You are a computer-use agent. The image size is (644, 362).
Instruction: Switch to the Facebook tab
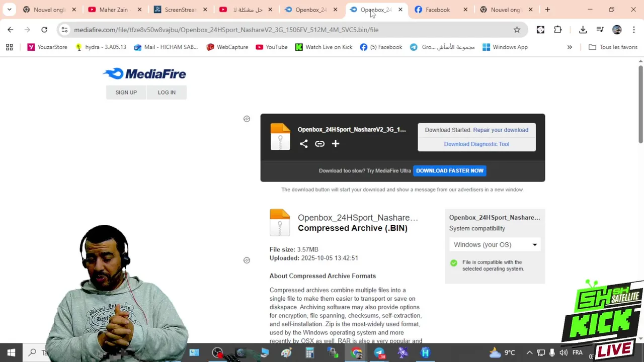point(437,10)
